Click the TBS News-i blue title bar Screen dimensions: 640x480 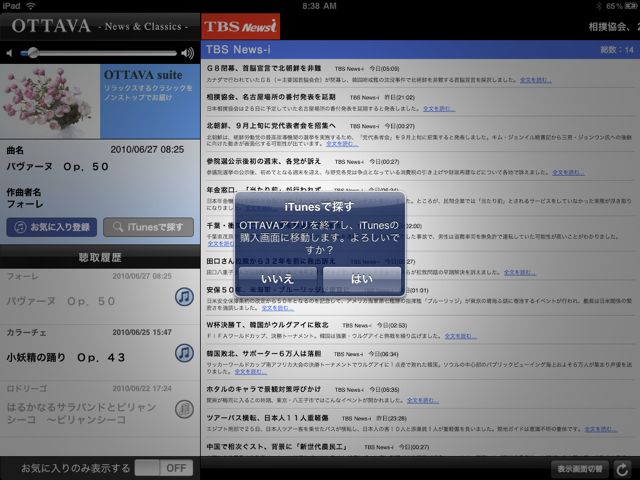(x=420, y=50)
